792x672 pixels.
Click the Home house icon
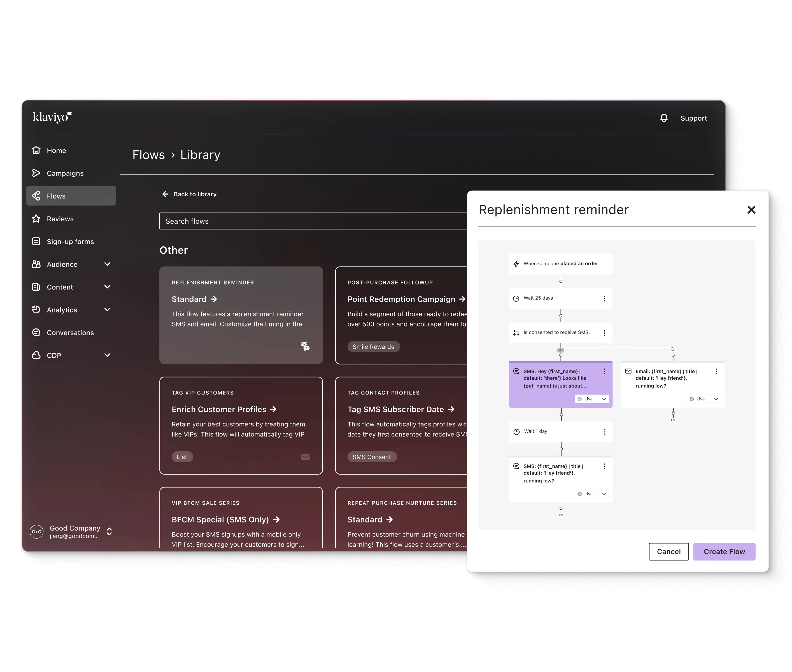coord(36,150)
